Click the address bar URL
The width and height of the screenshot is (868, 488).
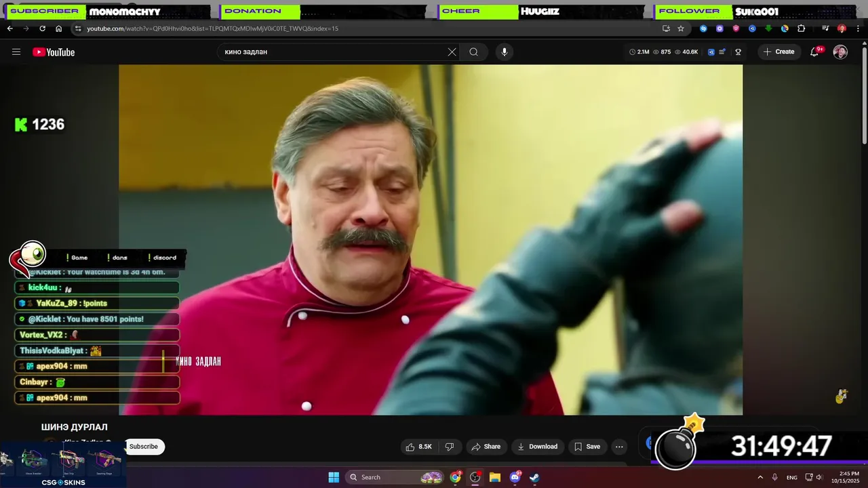tap(212, 28)
